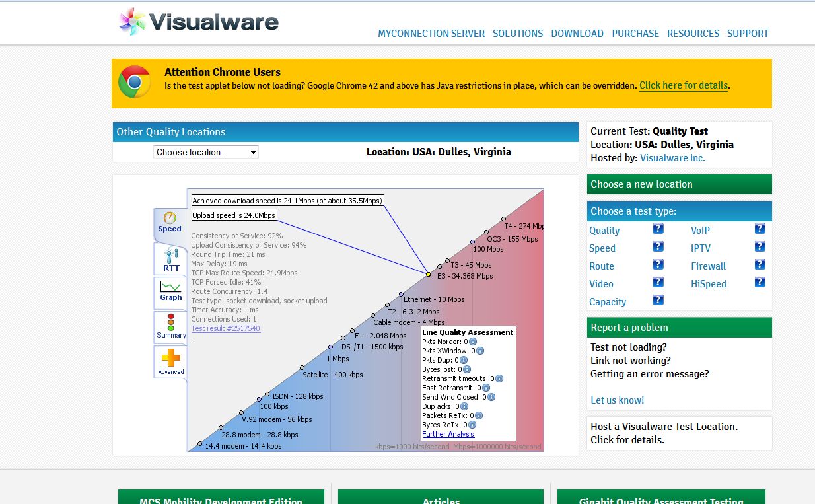Click info icon beside Bytes ReTx
The width and height of the screenshot is (815, 504).
[472, 425]
